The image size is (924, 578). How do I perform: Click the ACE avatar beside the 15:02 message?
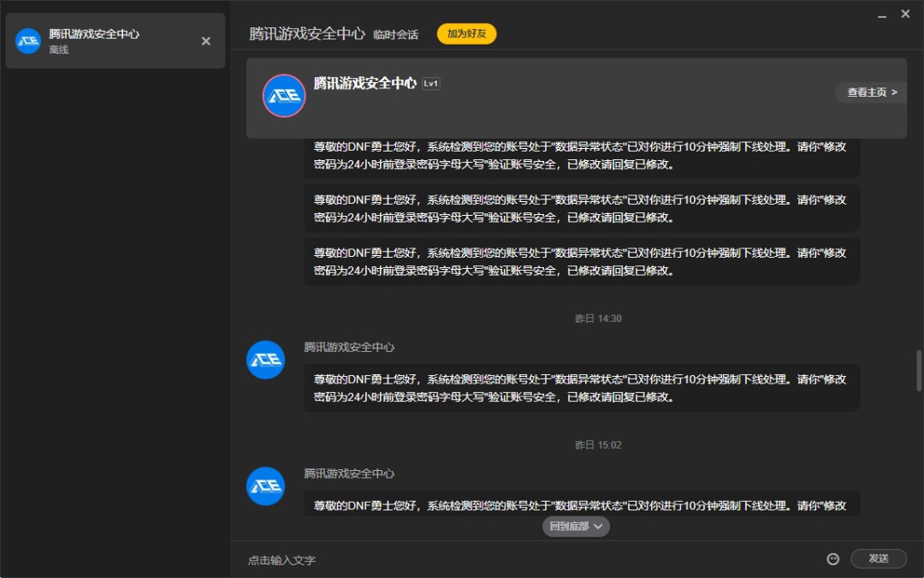265,486
